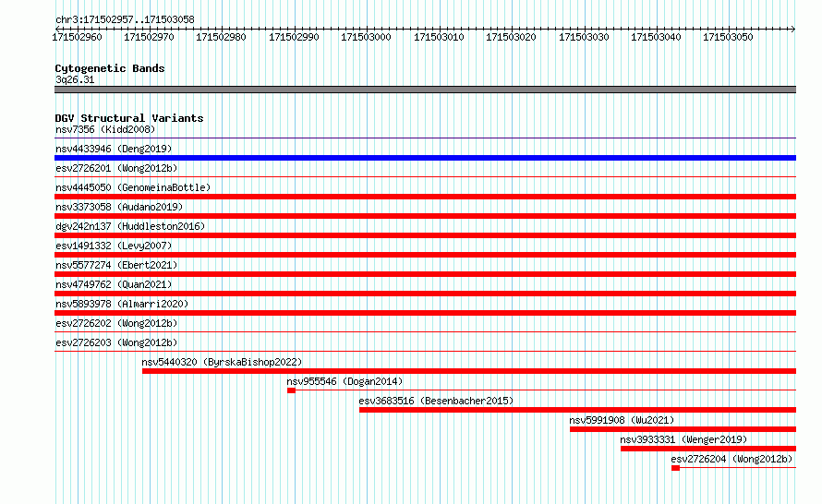Select the red nsv5893978 variant bar
This screenshot has width=822, height=504.
pyautogui.click(x=425, y=313)
